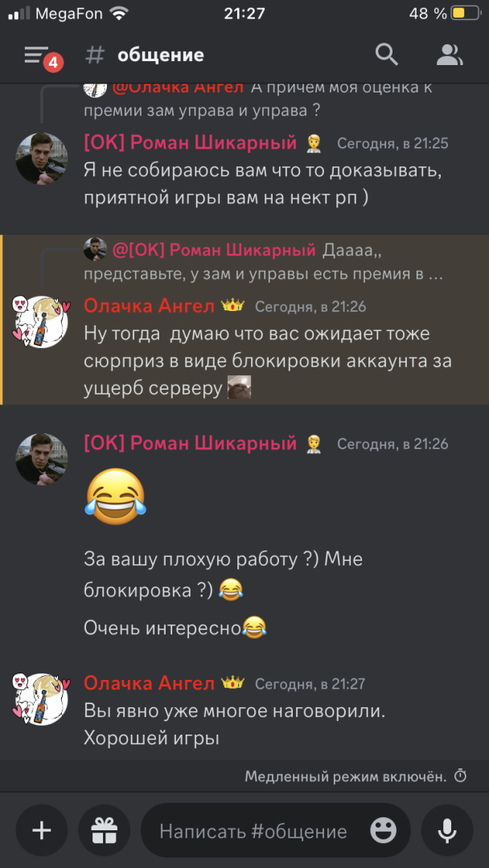Tap the reply preview about премии зам управа

tap(258, 98)
